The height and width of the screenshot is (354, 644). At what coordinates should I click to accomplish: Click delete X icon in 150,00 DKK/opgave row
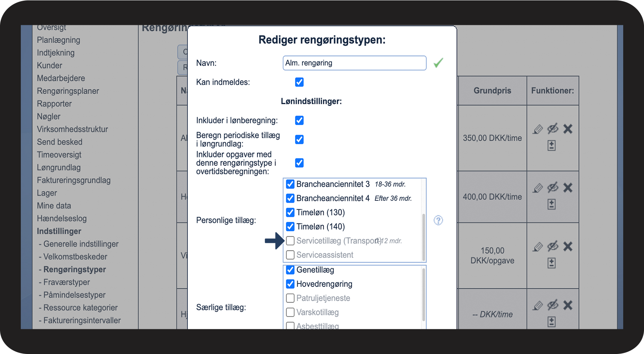(x=568, y=246)
